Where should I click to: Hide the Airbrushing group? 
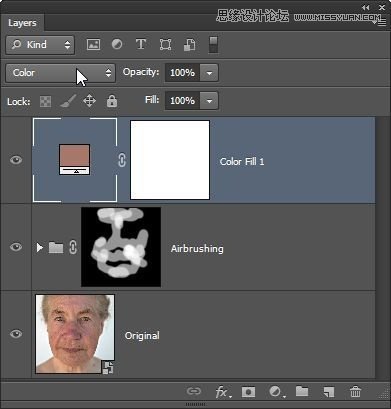click(16, 247)
